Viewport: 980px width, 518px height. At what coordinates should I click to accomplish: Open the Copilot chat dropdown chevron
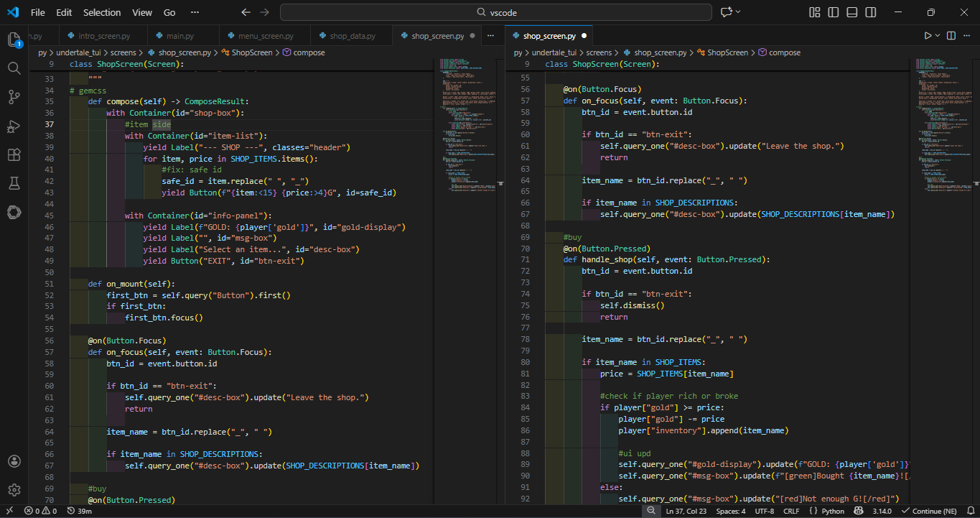(738, 12)
